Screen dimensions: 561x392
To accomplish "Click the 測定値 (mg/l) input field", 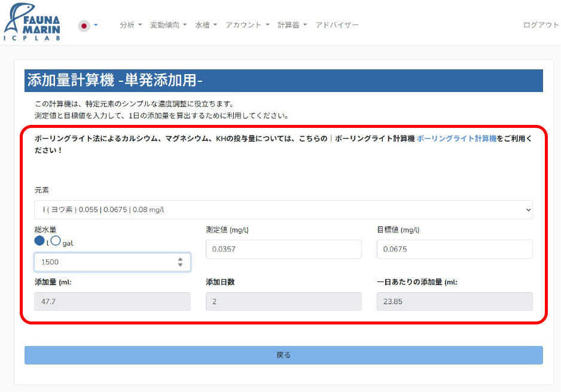I will [283, 249].
